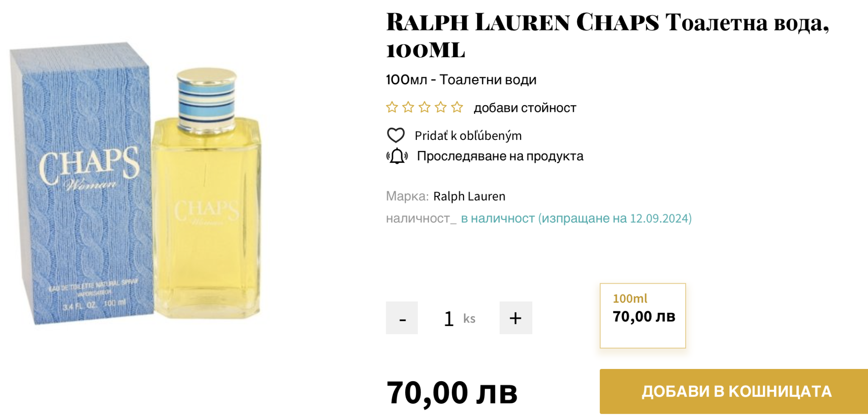Open the добави стойност rating link
The height and width of the screenshot is (416, 868).
coord(525,108)
